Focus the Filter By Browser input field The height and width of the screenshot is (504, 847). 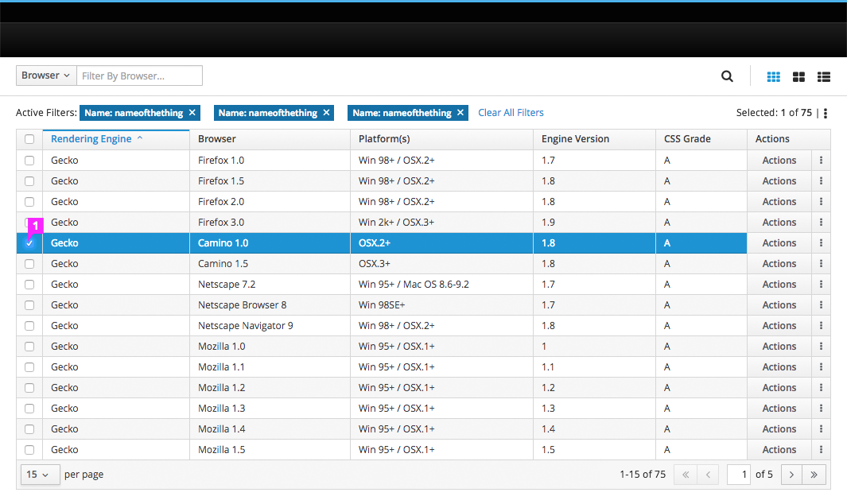click(x=139, y=76)
